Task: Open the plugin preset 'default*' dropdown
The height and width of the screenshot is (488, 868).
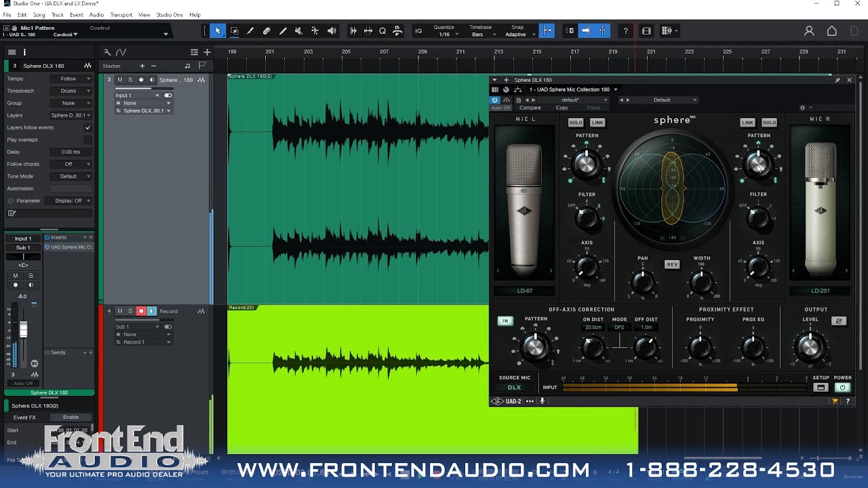Action: pos(574,100)
